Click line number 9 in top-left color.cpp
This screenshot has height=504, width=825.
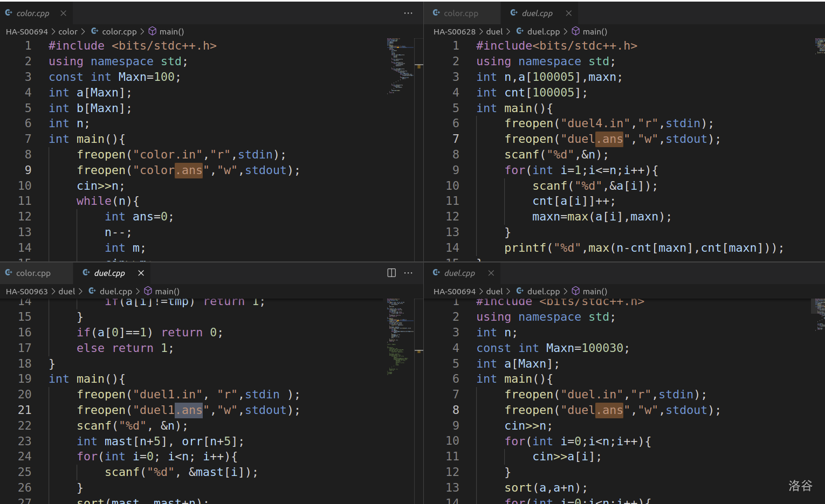[x=27, y=170]
